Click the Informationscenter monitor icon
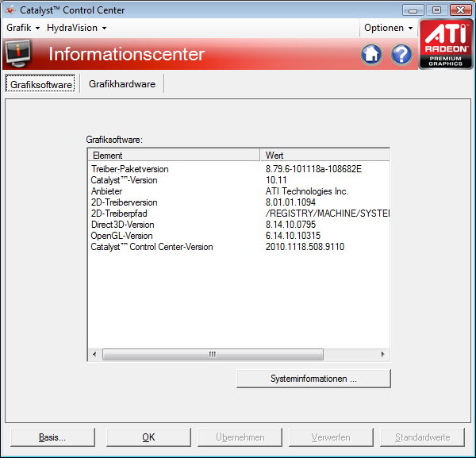 18,54
